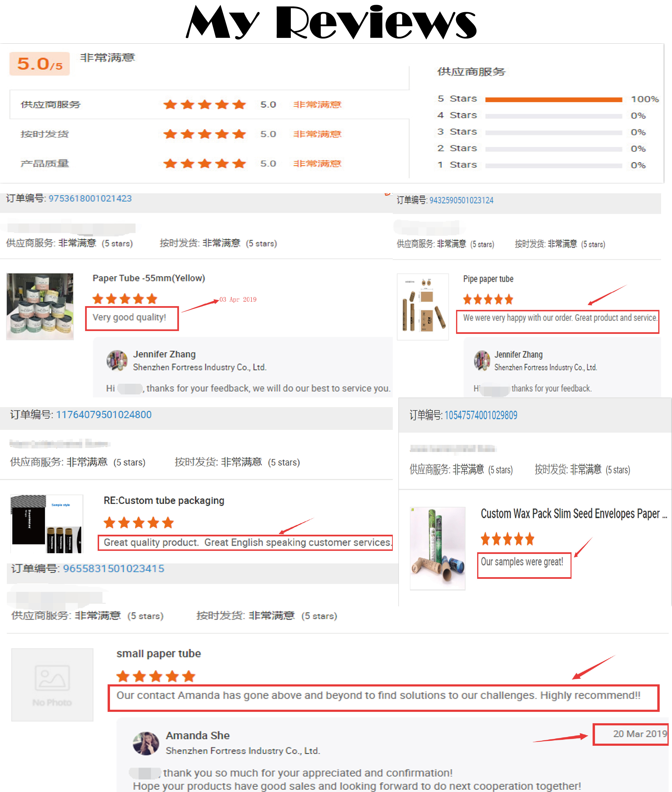Open order number 9753618001021423

coord(90,198)
